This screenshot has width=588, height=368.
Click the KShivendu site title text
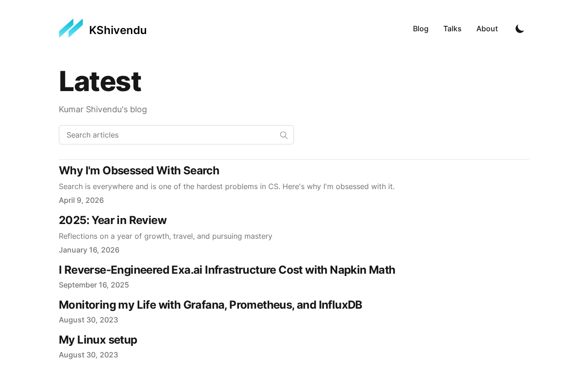[118, 30]
